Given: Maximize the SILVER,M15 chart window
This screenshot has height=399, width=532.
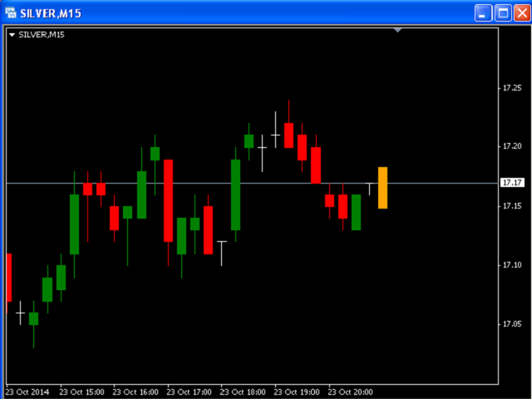Looking at the screenshot, I should (x=503, y=13).
